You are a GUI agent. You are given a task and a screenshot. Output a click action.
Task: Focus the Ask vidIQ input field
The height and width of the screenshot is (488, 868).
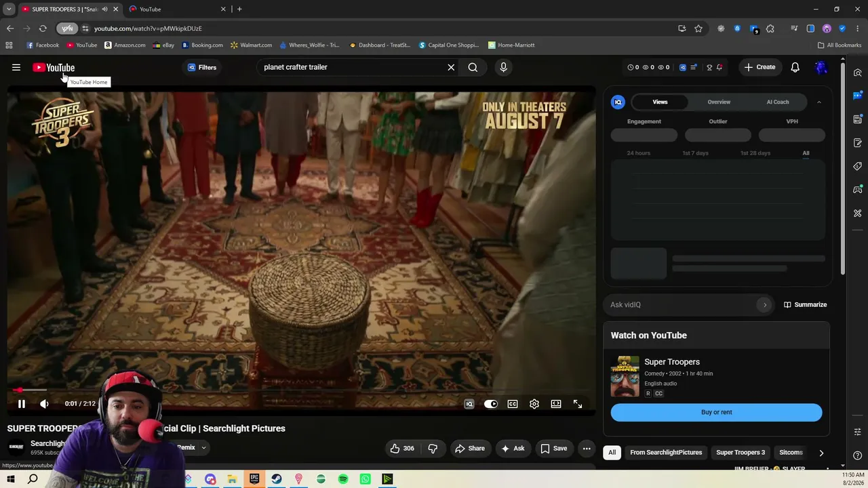[x=682, y=305]
